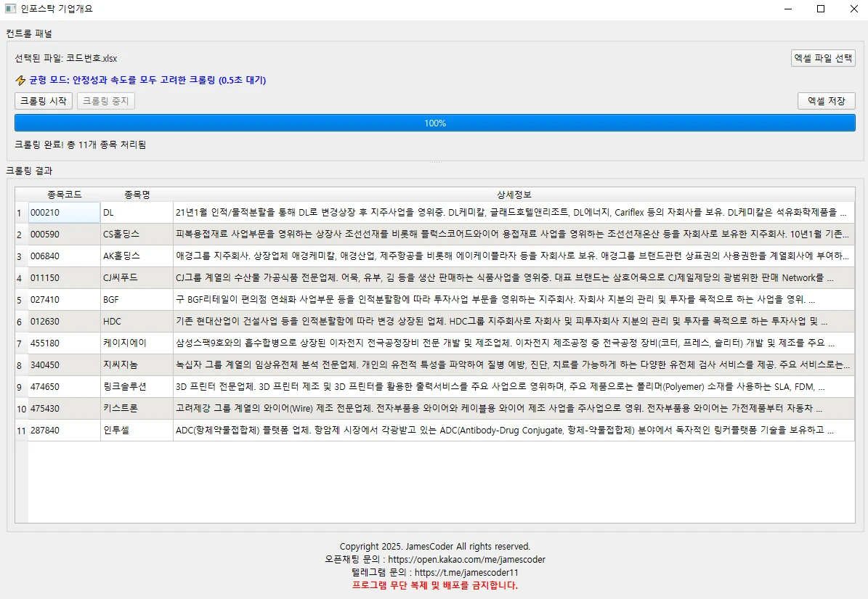Open the 엑셀 파일 선택 file picker
Viewport: 868px width, 599px height.
click(x=823, y=58)
